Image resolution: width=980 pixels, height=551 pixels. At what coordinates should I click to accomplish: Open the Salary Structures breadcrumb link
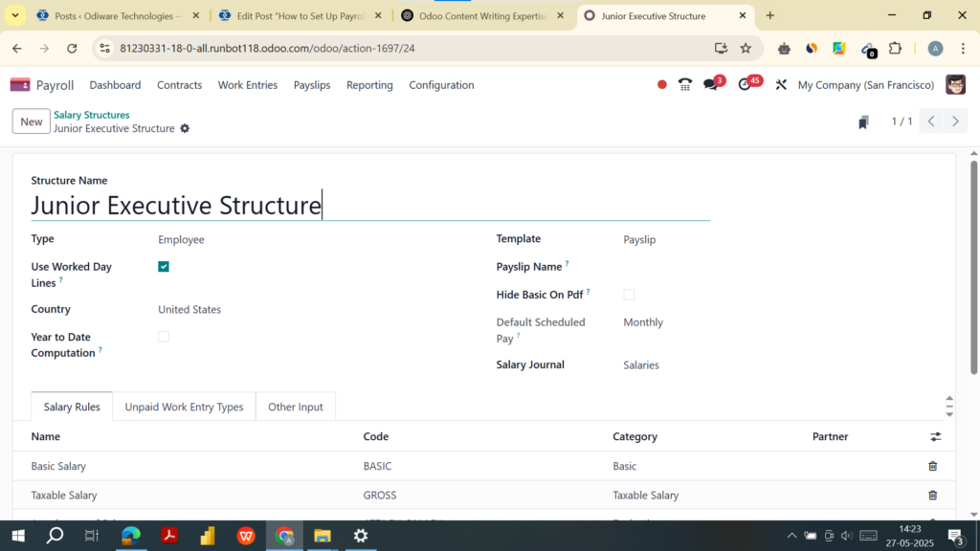click(x=91, y=114)
